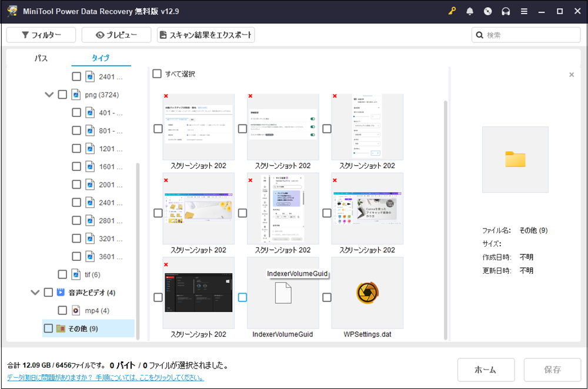Check the WPSettings.dat file checkbox
The height and width of the screenshot is (389, 588).
[x=327, y=297]
